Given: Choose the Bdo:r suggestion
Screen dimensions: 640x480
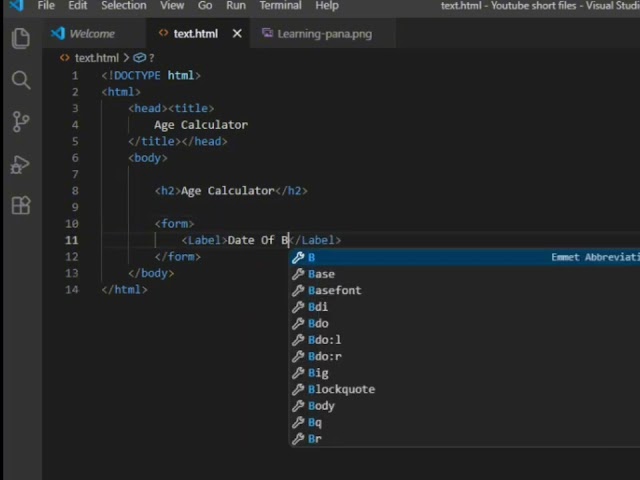Looking at the screenshot, I should tap(464, 356).
